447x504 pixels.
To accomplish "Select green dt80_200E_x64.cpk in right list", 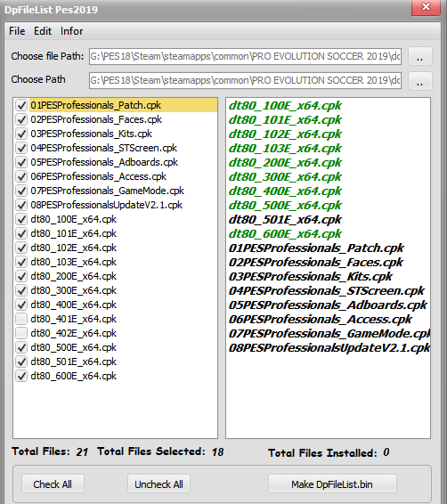I will (285, 163).
